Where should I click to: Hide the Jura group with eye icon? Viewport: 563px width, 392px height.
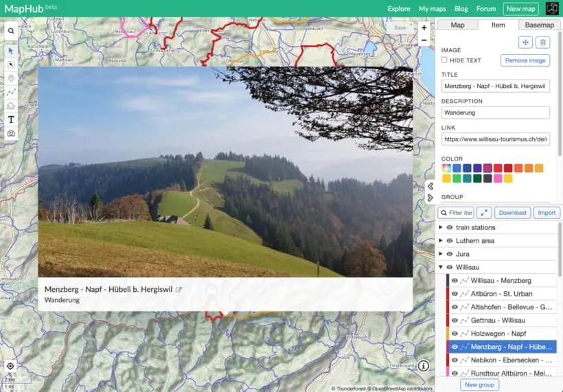pyautogui.click(x=450, y=254)
